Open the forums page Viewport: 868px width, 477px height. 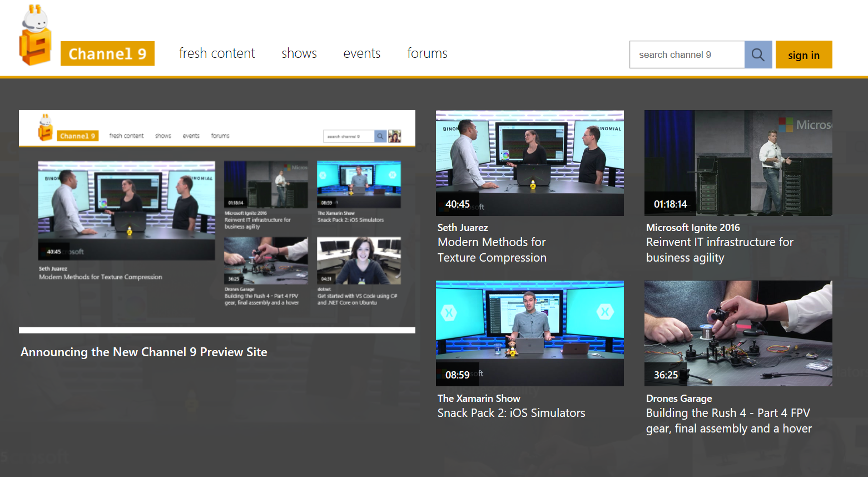427,53
